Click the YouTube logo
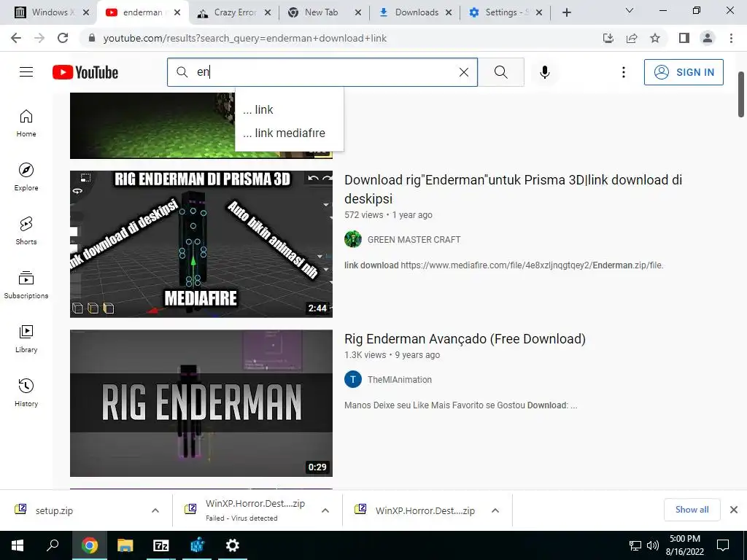Screen dimensions: 747x560 click(85, 72)
